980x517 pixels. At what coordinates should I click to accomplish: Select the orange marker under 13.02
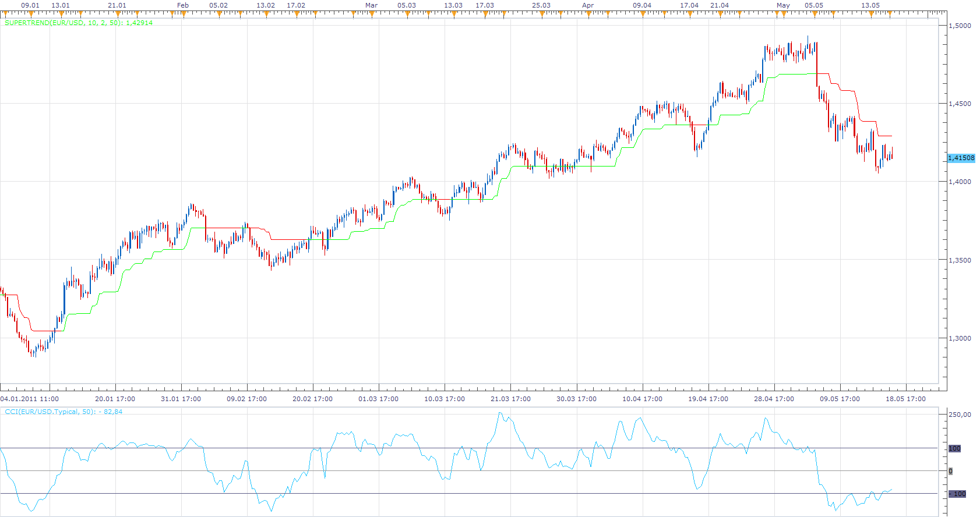pyautogui.click(x=266, y=13)
